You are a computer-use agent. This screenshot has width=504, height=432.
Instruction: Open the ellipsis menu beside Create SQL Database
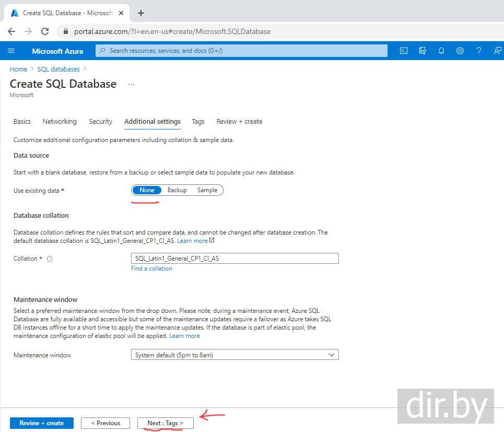tap(131, 84)
